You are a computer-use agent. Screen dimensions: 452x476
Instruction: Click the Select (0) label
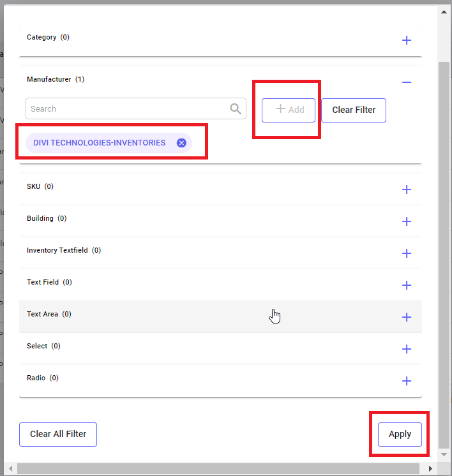click(43, 346)
